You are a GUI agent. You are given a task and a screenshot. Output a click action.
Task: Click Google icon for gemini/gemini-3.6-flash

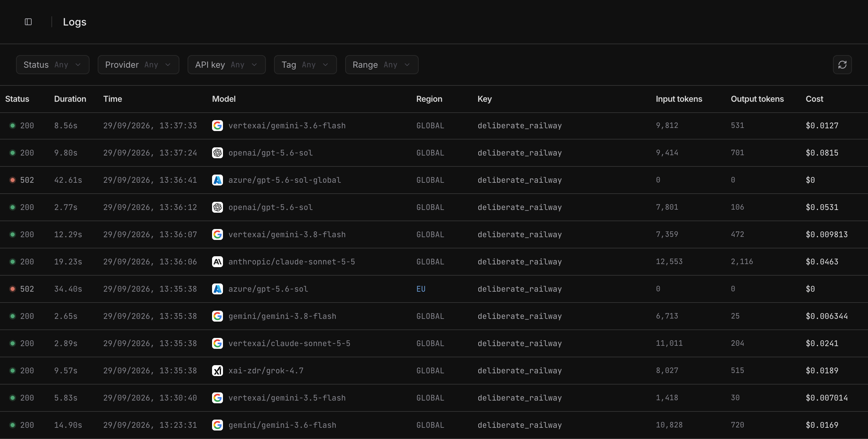pos(218,425)
